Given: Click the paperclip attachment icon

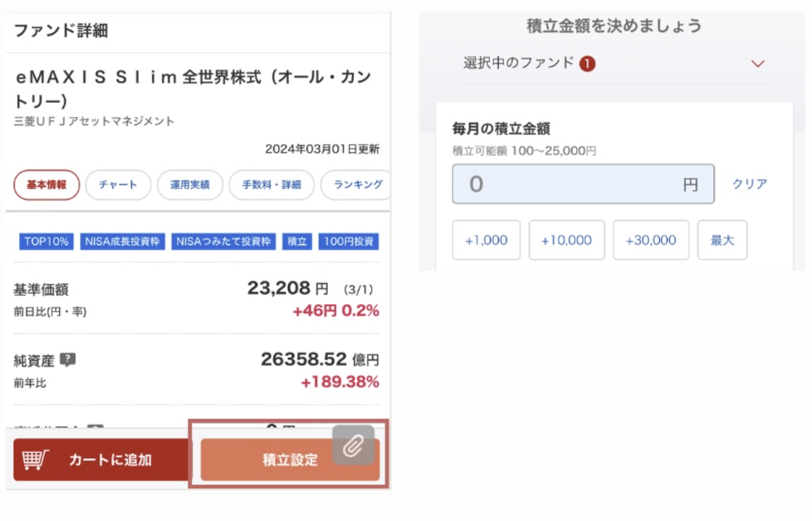Looking at the screenshot, I should click(x=353, y=445).
